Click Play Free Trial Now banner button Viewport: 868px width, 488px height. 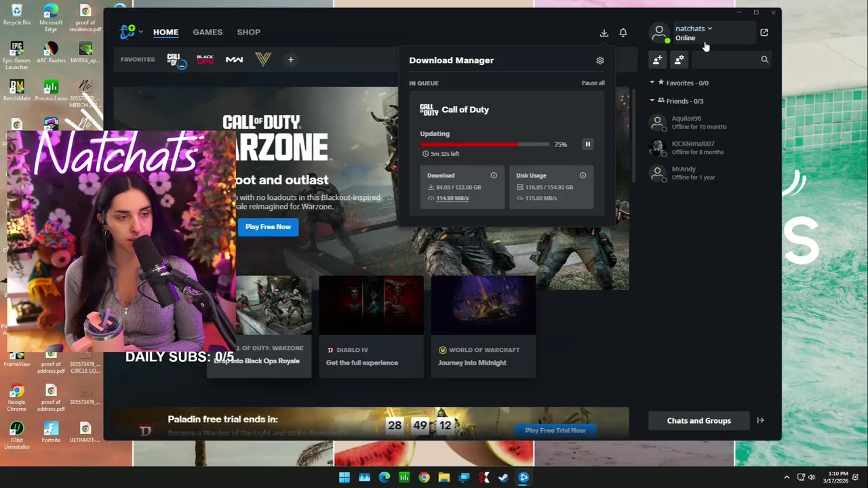pyautogui.click(x=555, y=430)
